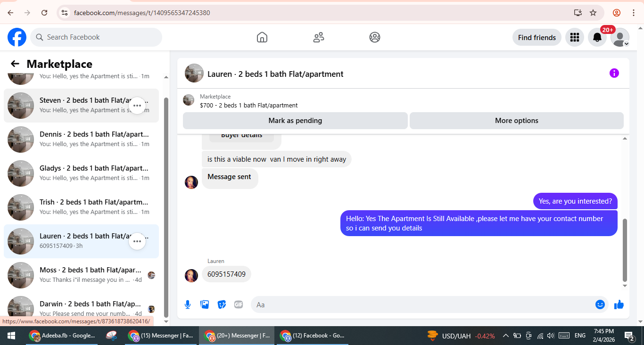Open the Chrome profile icon
Screen dimensions: 644x345
(x=617, y=13)
